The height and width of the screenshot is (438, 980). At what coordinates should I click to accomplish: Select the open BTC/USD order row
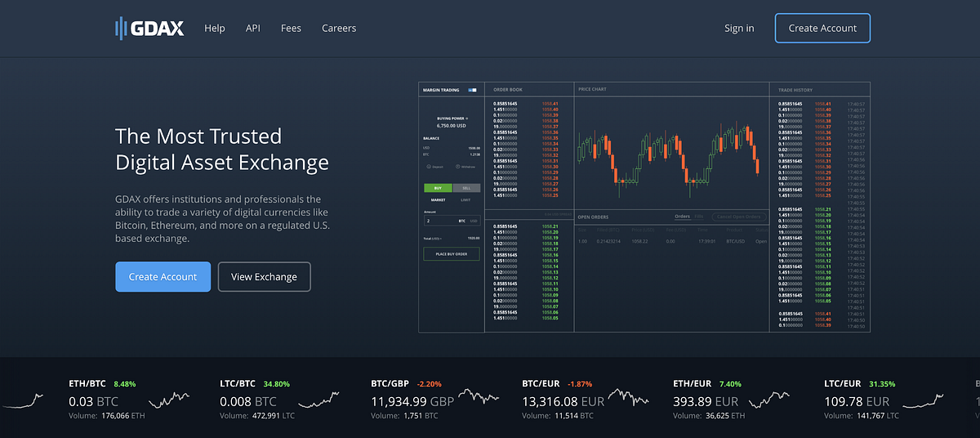pyautogui.click(x=672, y=241)
